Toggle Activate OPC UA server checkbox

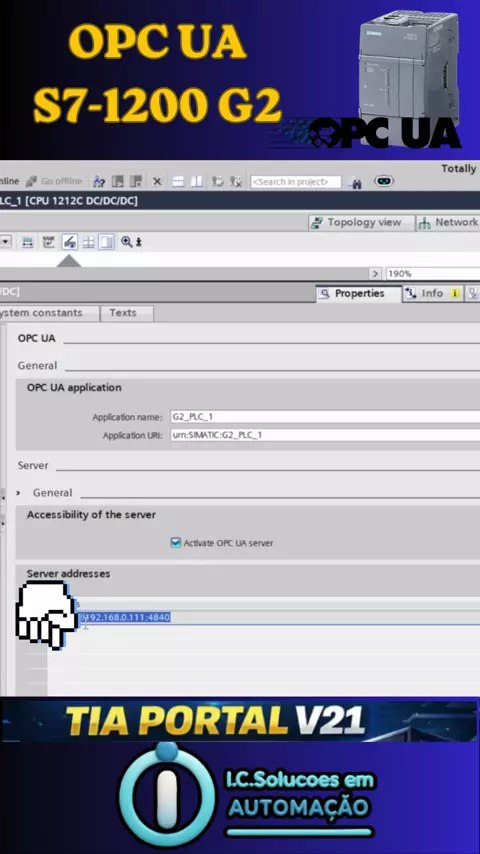(175, 542)
